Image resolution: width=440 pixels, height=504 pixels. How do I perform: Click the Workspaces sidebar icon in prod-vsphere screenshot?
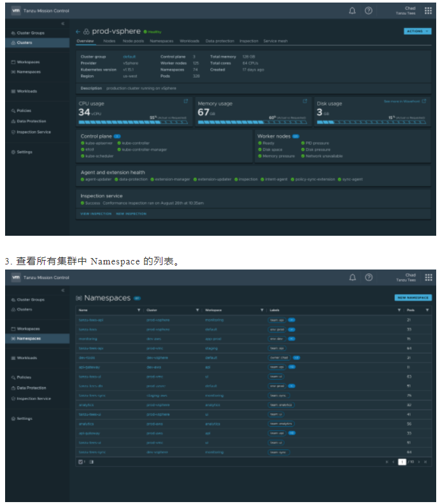pos(13,62)
